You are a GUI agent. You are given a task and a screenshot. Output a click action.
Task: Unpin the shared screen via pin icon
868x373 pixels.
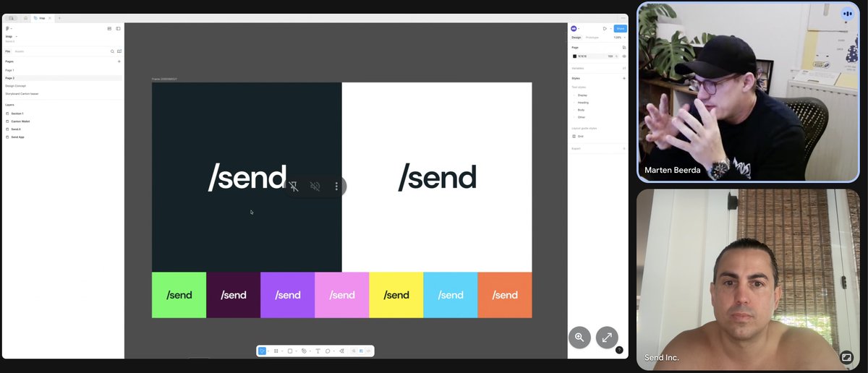294,186
